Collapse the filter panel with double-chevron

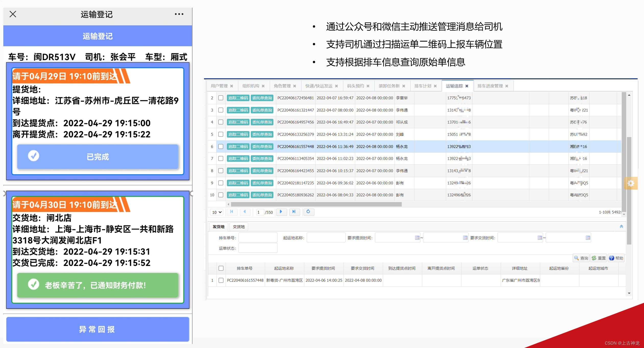tap(622, 227)
